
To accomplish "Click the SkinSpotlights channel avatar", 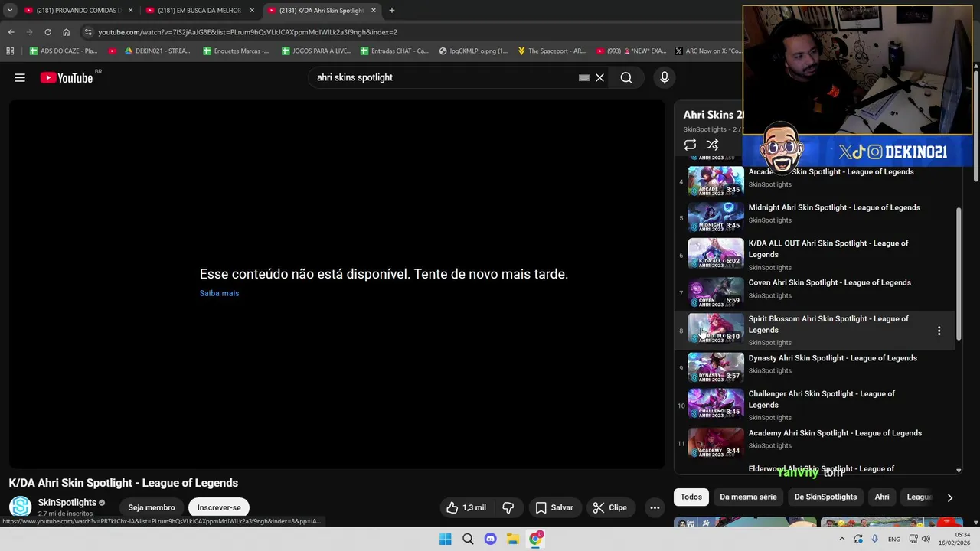I will point(21,507).
